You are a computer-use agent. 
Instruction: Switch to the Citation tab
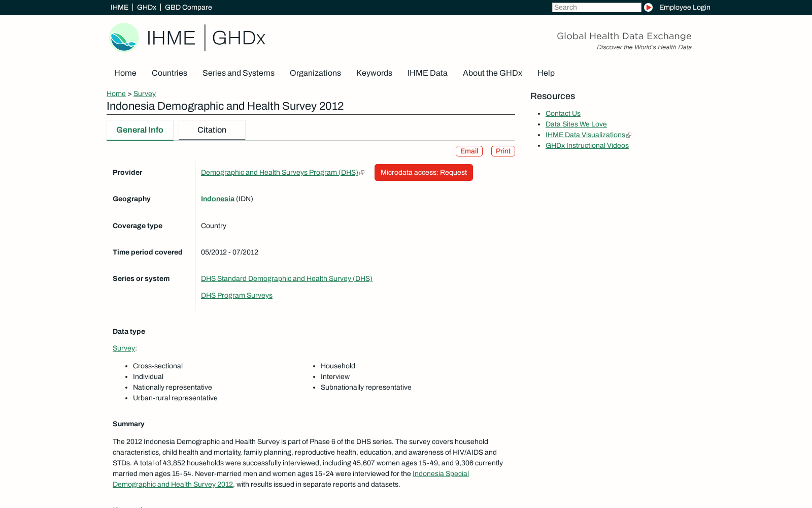pos(212,130)
